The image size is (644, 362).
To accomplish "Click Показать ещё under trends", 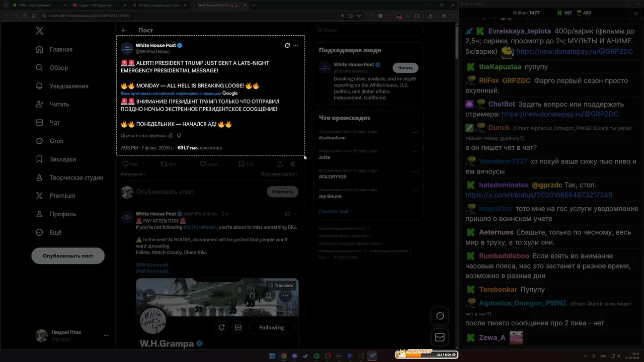I will click(x=334, y=211).
